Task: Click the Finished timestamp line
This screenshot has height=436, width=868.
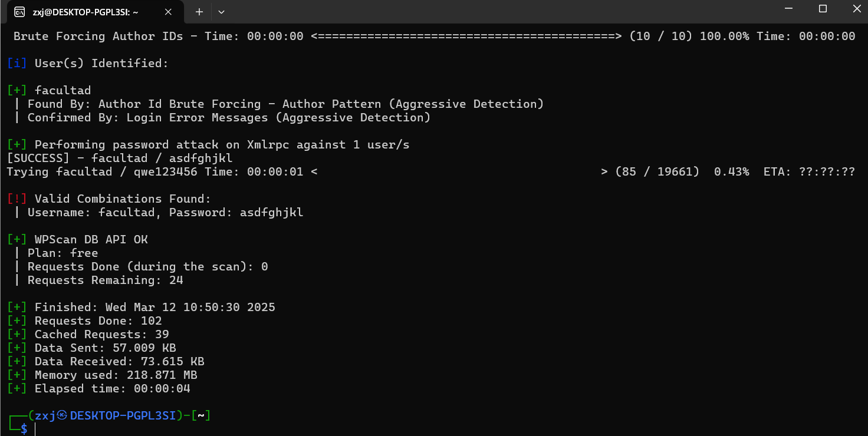Action: coord(154,308)
